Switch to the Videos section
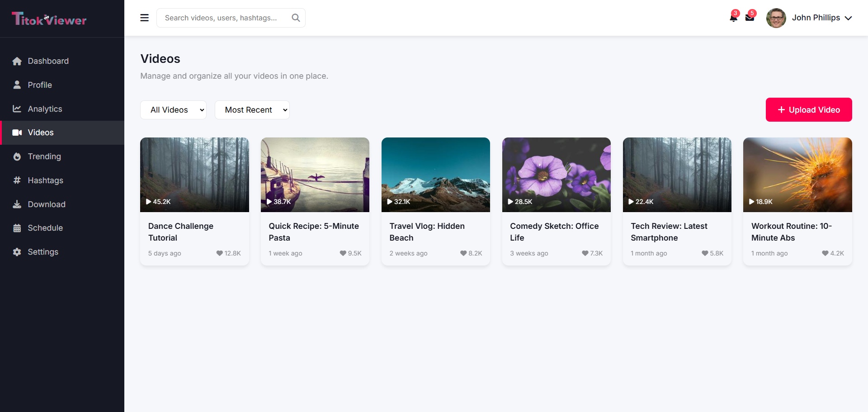Screen dimensions: 868x412 (40, 132)
